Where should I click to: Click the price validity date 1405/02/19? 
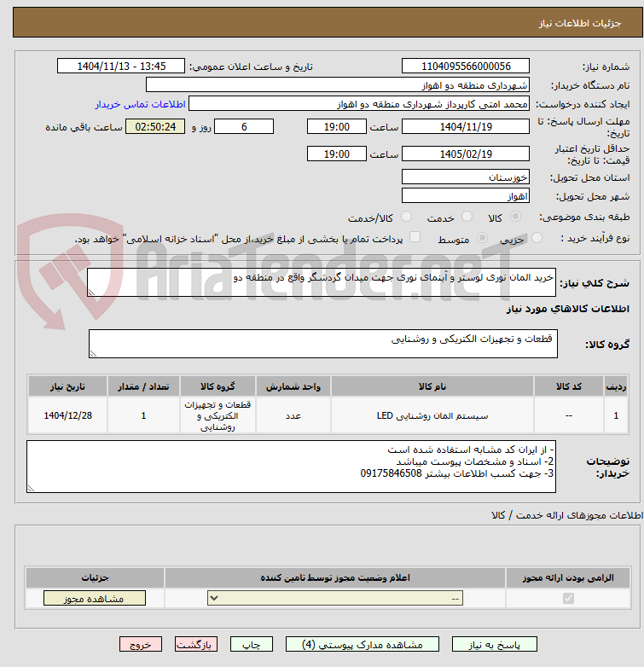coord(466,154)
